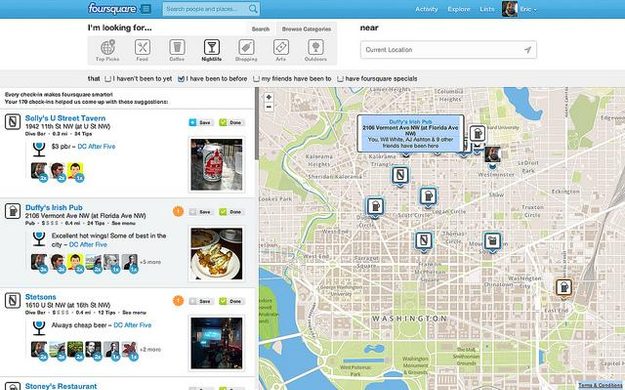The height and width of the screenshot is (390, 625).
Task: Click the user photo marker on the map
Action: coord(492,155)
